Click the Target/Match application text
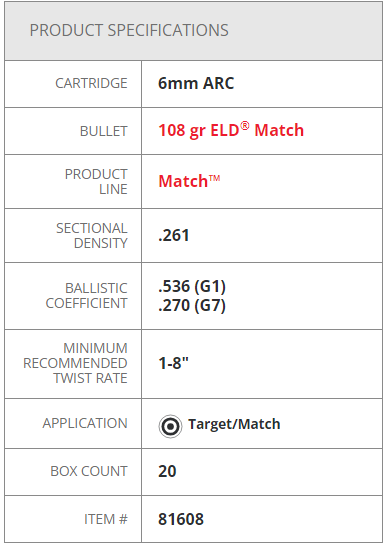Viewport: 386px width, 547px height. click(x=234, y=424)
